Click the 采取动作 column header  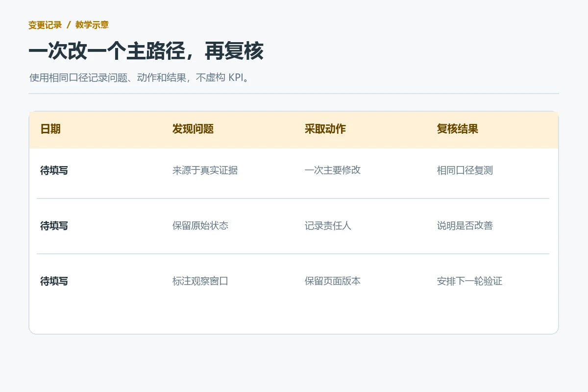[x=325, y=129]
